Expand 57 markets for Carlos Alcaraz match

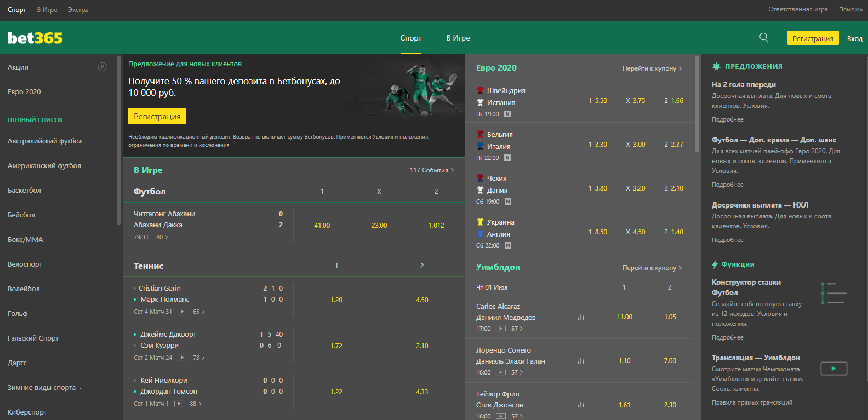(517, 329)
